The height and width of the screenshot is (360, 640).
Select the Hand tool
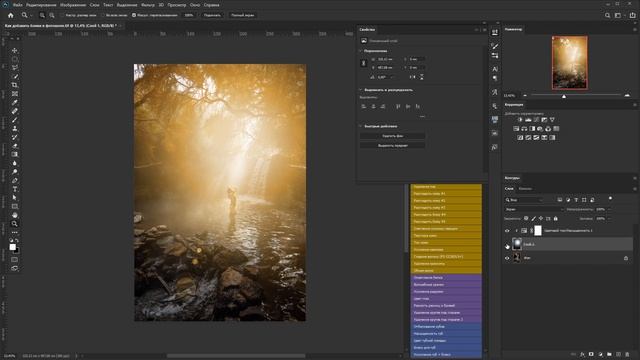click(x=15, y=215)
